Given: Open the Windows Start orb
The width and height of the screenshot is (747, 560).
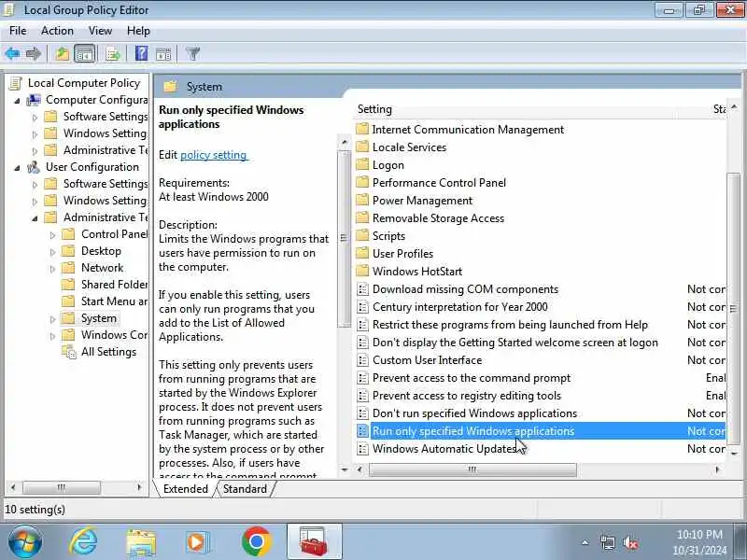Looking at the screenshot, I should (x=25, y=542).
